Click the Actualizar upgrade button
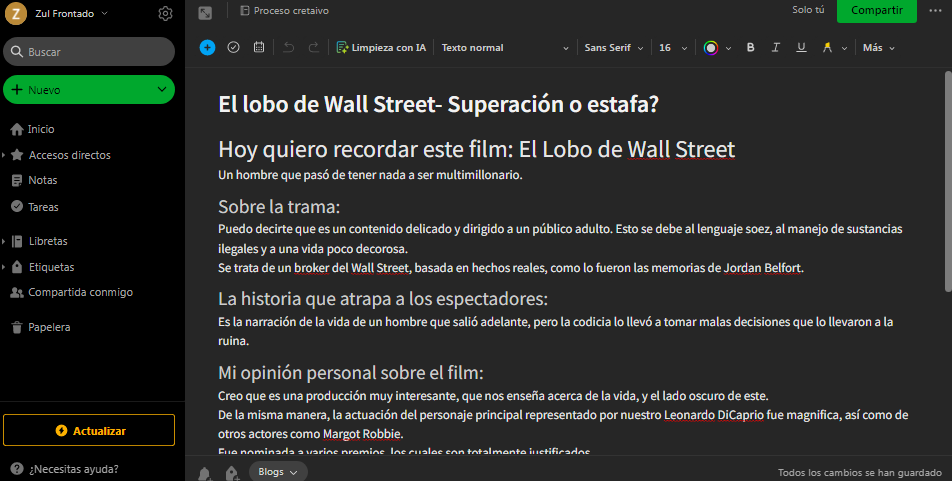The width and height of the screenshot is (952, 481). [x=89, y=431]
